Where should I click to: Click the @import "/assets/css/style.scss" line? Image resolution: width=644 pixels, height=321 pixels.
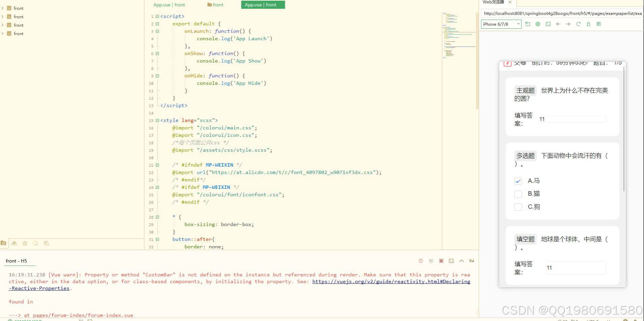tap(222, 150)
